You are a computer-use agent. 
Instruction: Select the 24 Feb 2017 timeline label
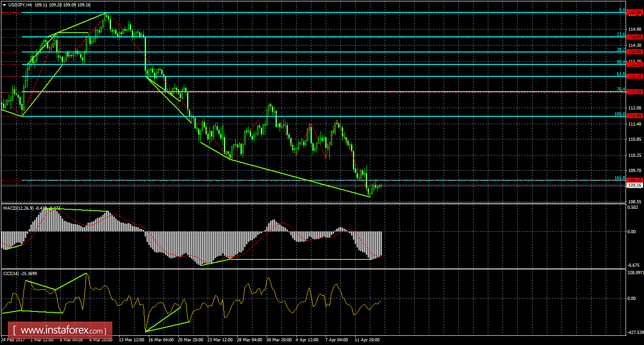(13, 340)
